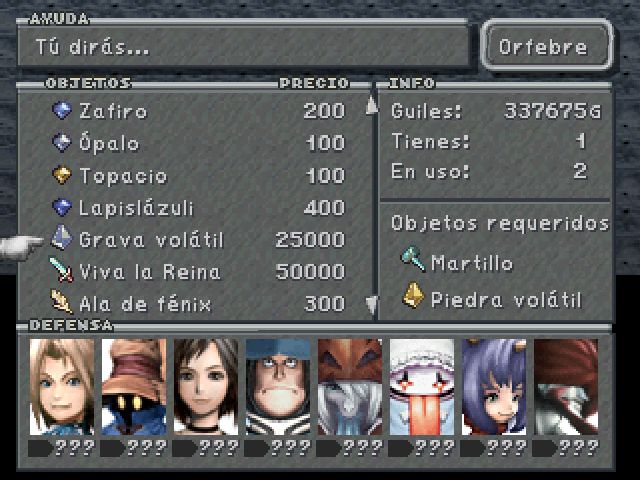The width and height of the screenshot is (640, 480).
Task: Open the Orfebre shop label button
Action: coord(547,46)
